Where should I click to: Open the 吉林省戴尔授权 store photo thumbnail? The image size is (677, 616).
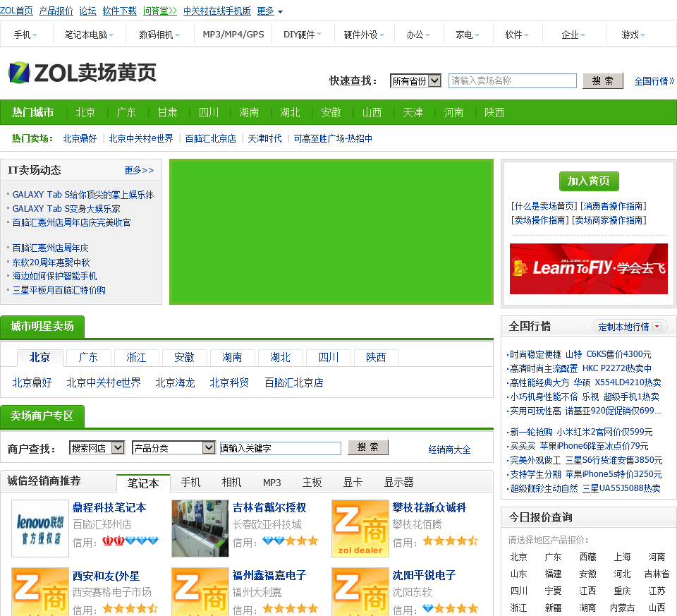point(200,529)
